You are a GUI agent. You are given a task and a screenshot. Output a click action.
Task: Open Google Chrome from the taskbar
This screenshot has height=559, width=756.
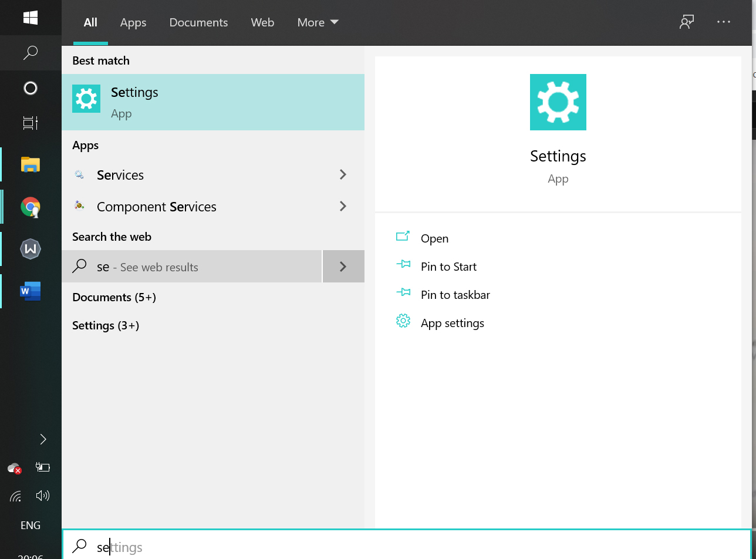tap(31, 207)
